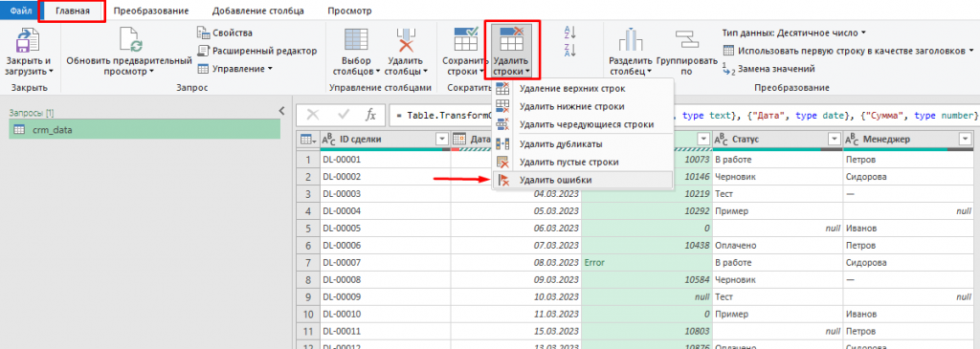Select the crm_data query
Screen dimensions: 980x349
[144, 129]
